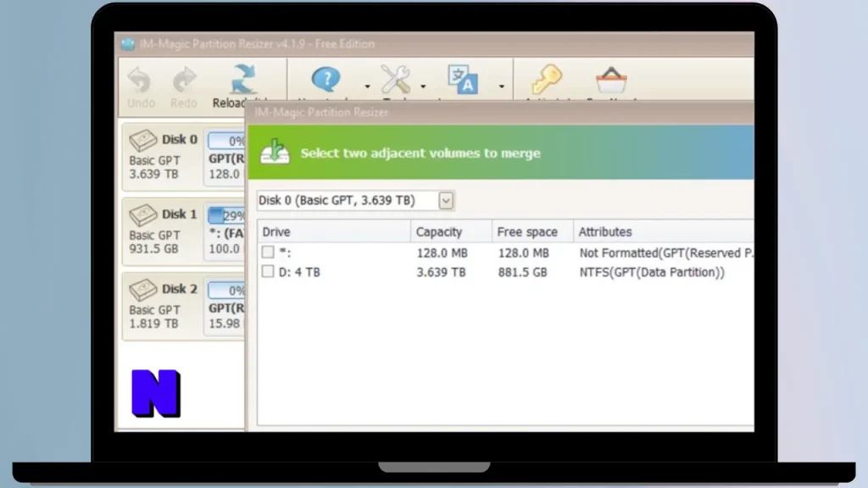The width and height of the screenshot is (868, 488).
Task: Sort by the Free space column header
Action: point(532,231)
